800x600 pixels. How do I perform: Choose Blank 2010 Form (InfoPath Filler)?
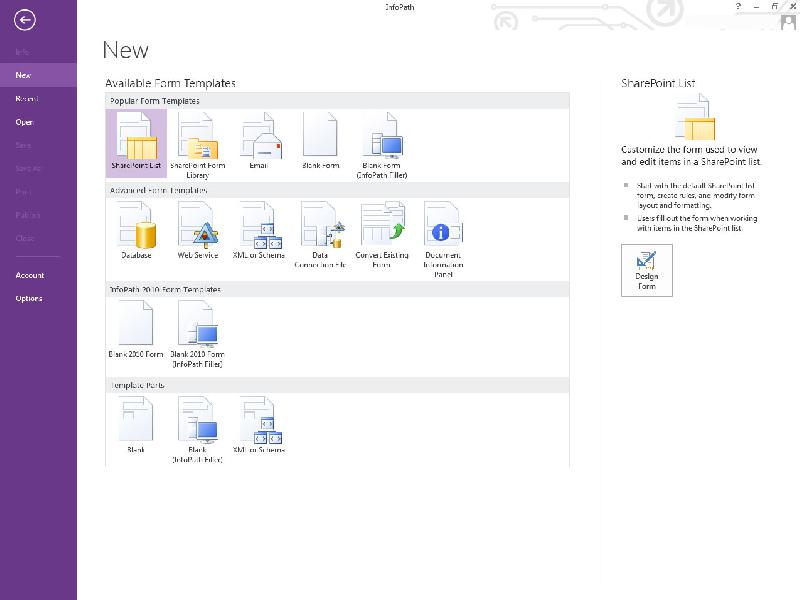197,334
